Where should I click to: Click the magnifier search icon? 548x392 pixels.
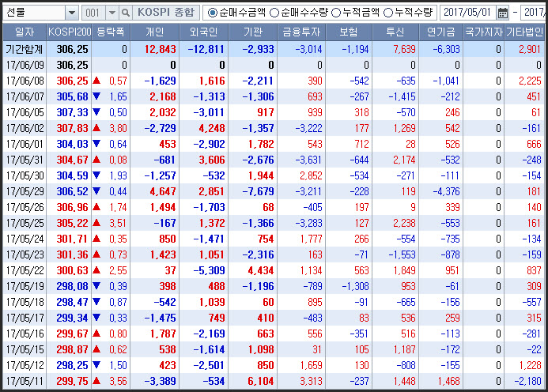[x=126, y=13]
